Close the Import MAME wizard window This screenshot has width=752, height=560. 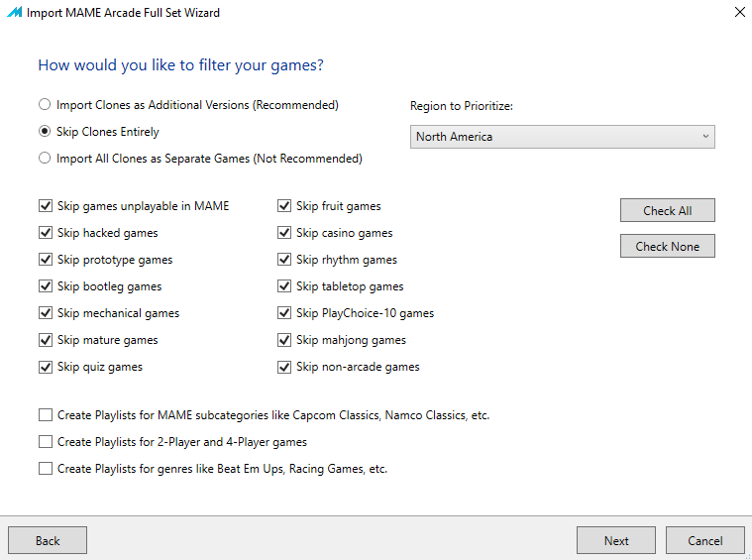(739, 13)
